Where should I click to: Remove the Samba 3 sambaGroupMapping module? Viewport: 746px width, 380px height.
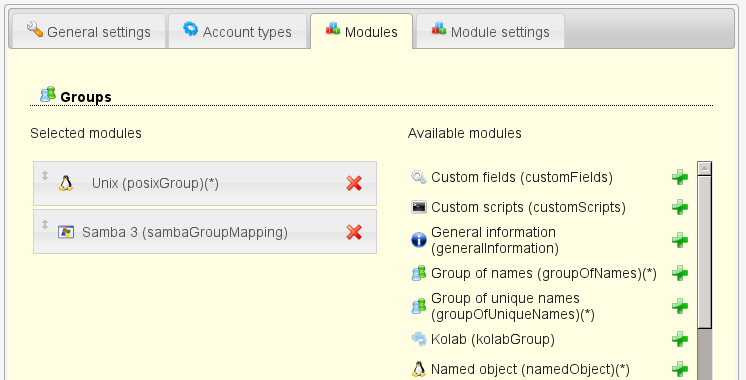(354, 232)
